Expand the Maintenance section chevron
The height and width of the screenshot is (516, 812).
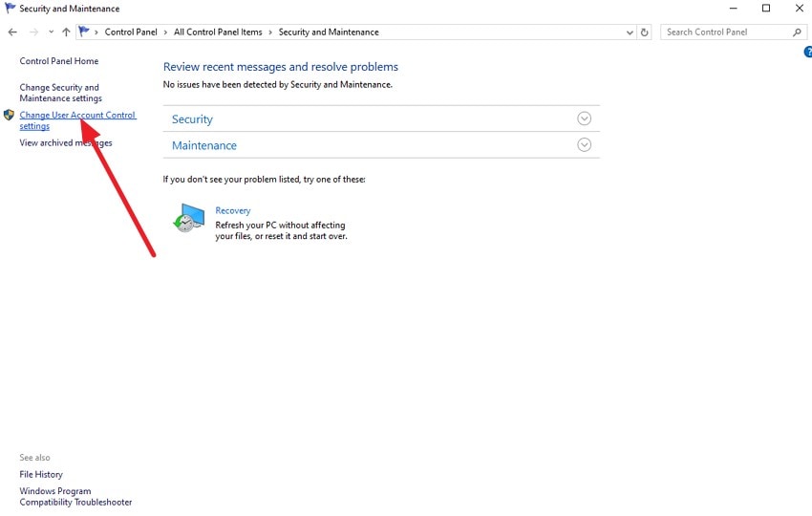(584, 144)
